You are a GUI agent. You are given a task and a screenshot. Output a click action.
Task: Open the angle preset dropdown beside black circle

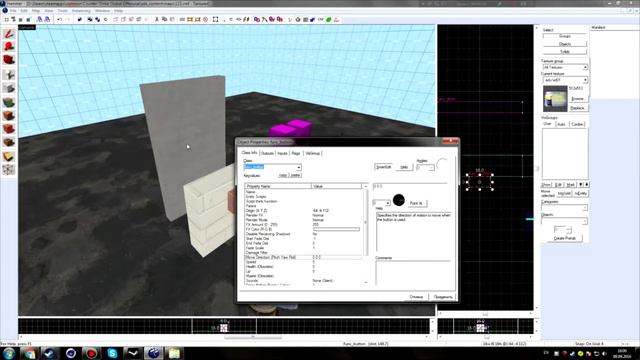387,203
